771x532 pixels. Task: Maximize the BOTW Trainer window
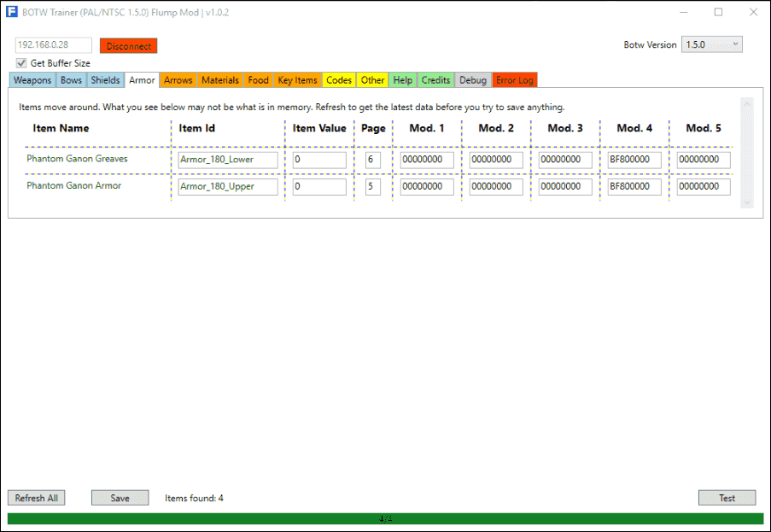point(718,12)
